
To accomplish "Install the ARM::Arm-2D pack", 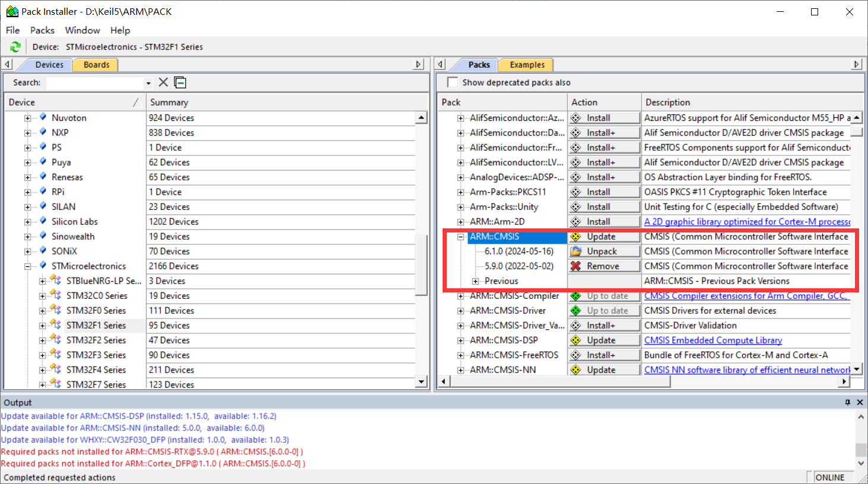I will (x=604, y=222).
